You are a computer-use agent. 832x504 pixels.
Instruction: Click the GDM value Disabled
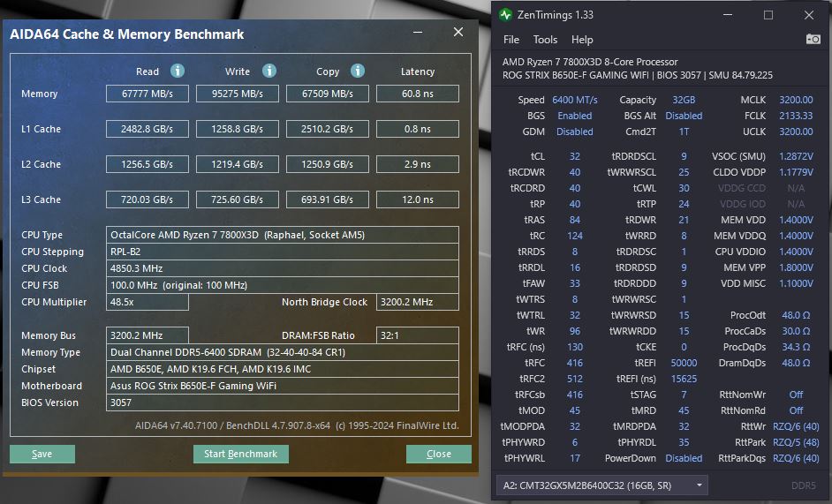click(575, 132)
